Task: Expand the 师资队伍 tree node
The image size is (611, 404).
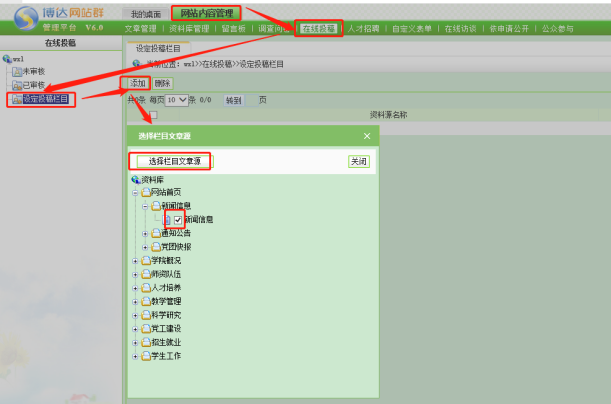Action: [x=135, y=274]
